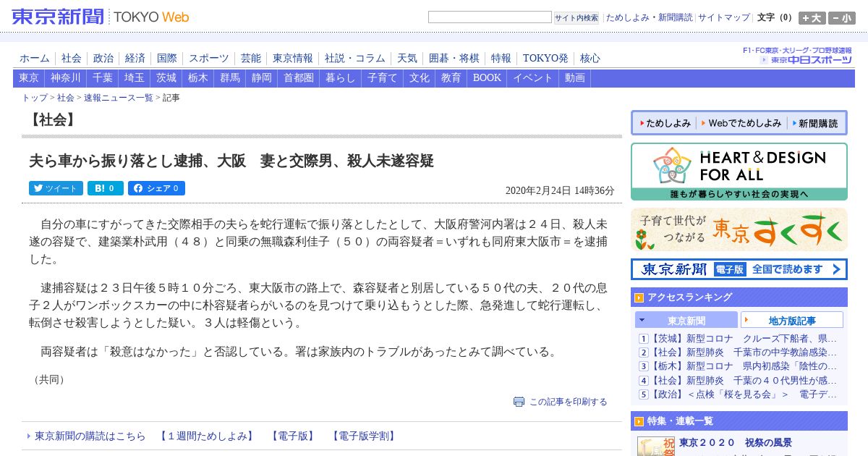Image resolution: width=868 pixels, height=456 pixels.
Task: Open the 政治 main menu item
Action: tap(103, 59)
